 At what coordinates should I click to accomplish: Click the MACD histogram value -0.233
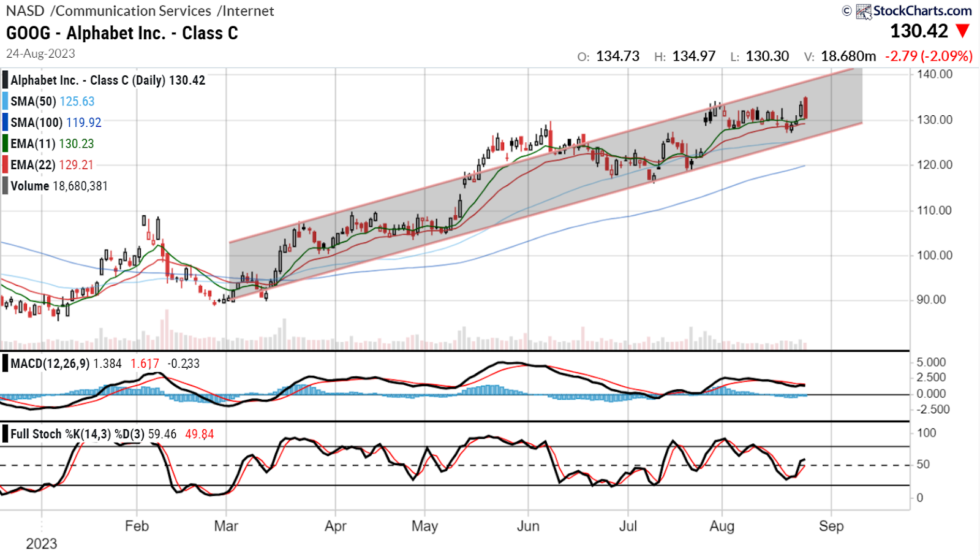(x=184, y=364)
